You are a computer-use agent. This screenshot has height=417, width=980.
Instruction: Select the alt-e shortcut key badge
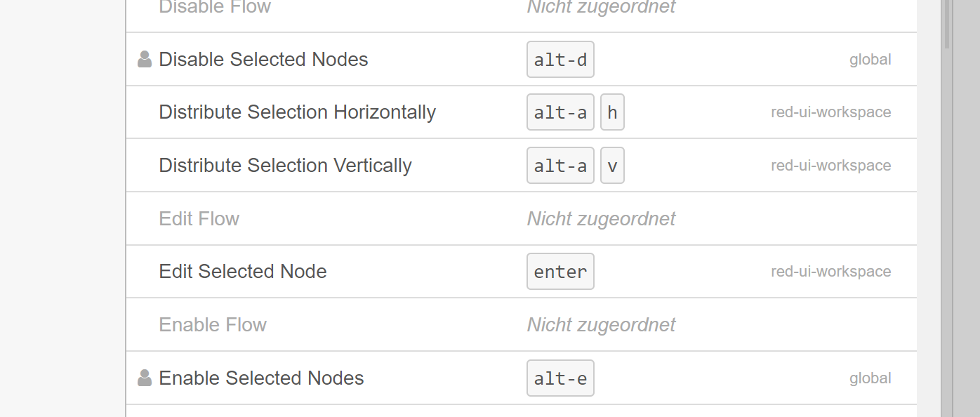560,378
